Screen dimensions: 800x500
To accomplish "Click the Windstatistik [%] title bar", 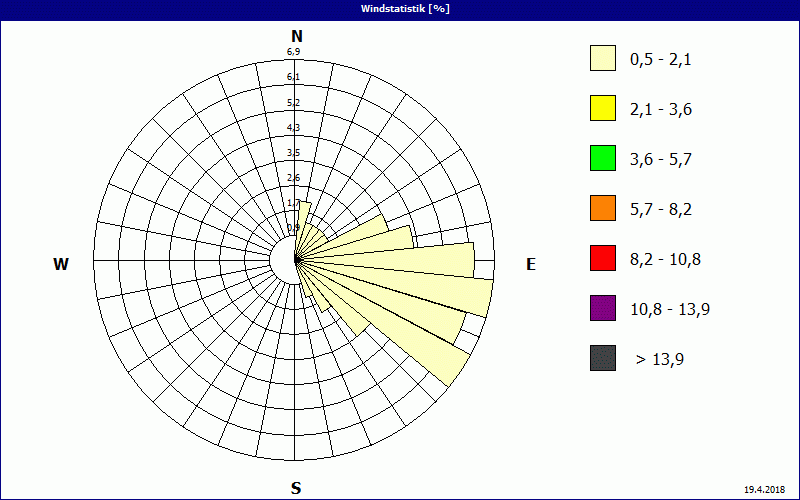I will 400,9.
